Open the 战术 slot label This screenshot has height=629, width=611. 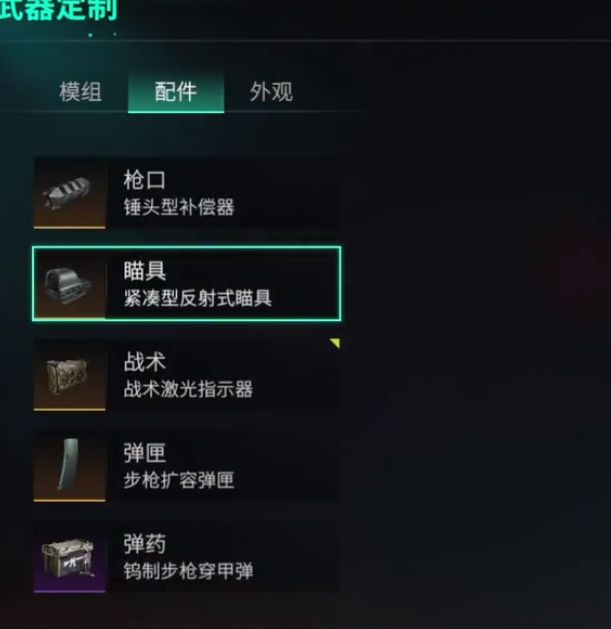coord(144,362)
